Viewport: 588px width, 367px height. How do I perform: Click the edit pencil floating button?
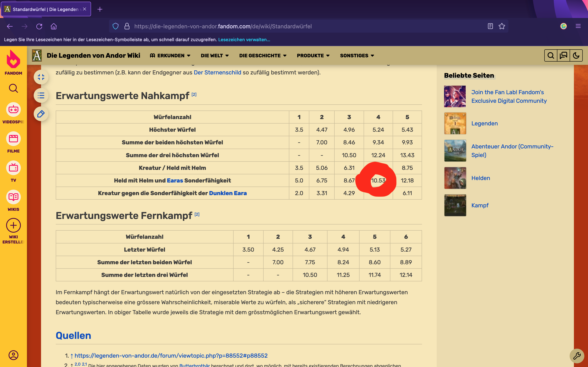tap(41, 114)
